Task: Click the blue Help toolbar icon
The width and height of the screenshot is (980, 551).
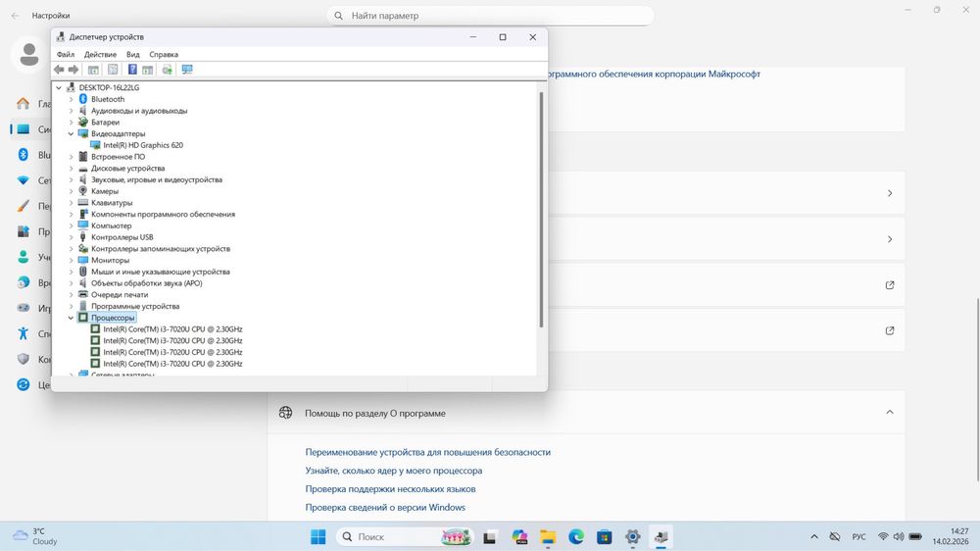Action: coord(132,70)
